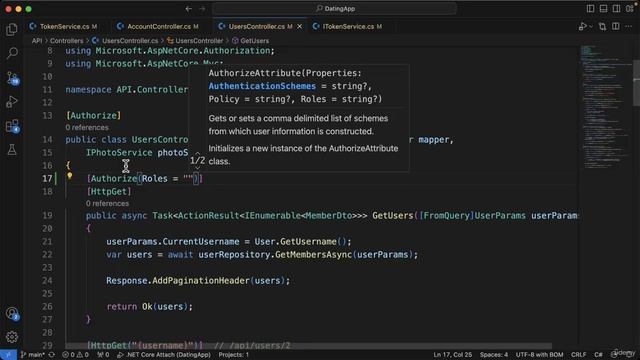Toggle the primary sidebar layout icon

tap(590, 9)
